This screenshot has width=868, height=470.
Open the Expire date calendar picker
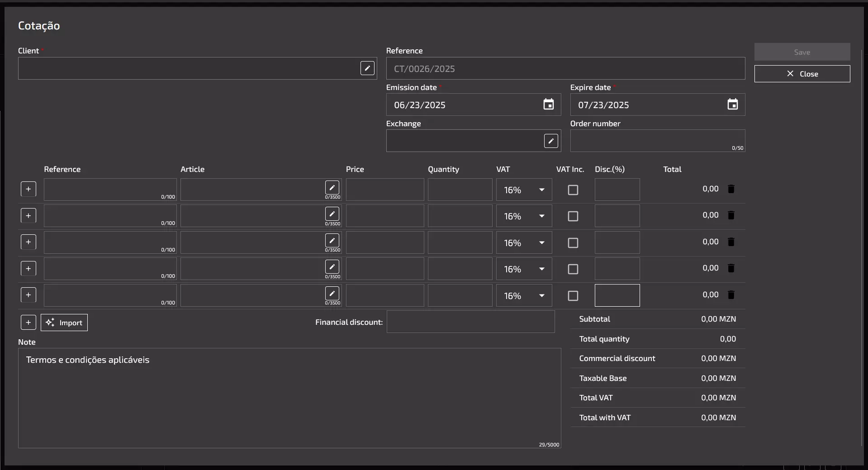point(733,104)
